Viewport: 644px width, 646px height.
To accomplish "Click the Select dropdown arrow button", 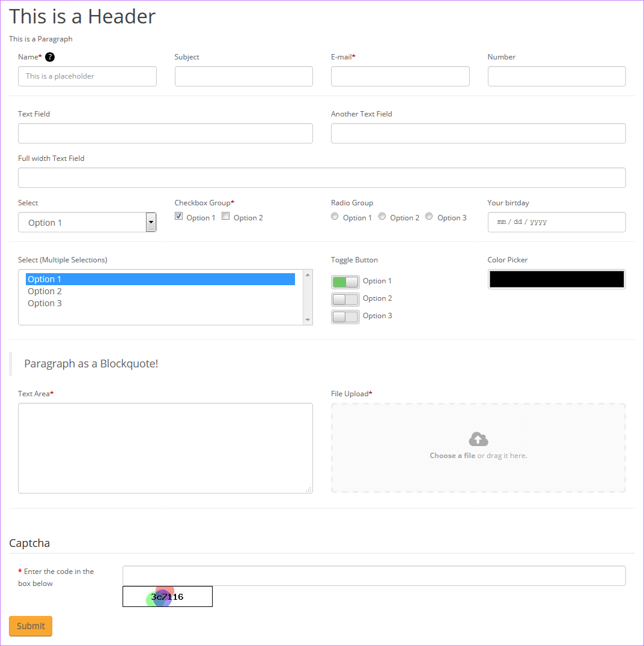I will tap(151, 222).
